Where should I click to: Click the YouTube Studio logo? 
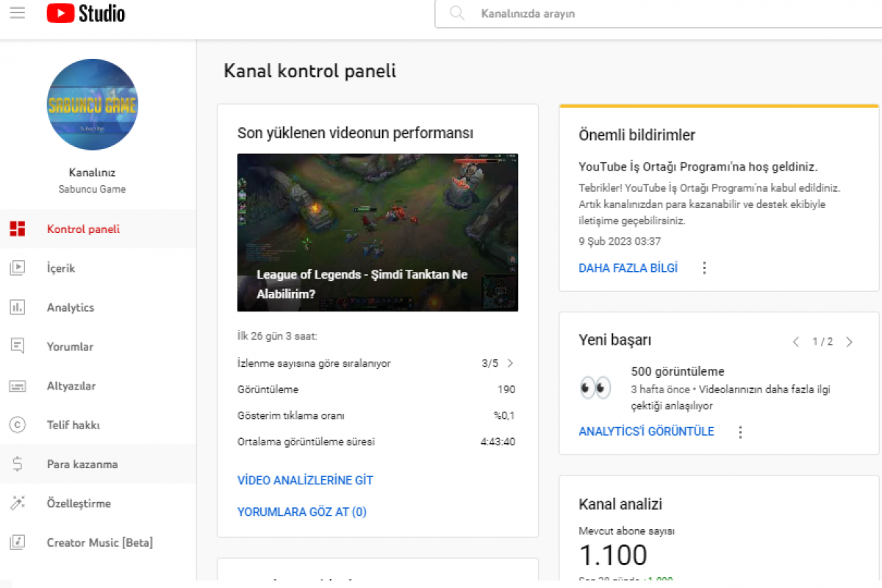(x=86, y=13)
